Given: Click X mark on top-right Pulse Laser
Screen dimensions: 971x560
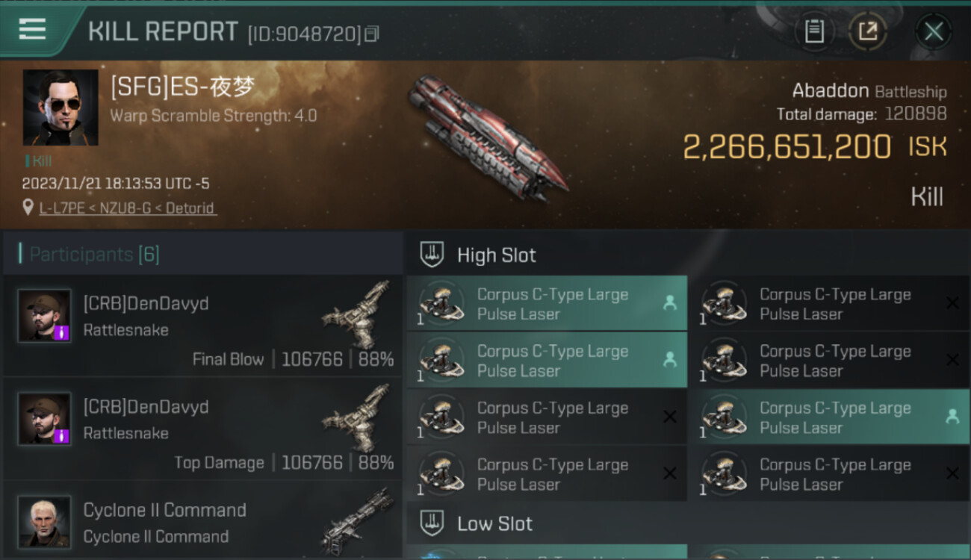Looking at the screenshot, I should 952,303.
